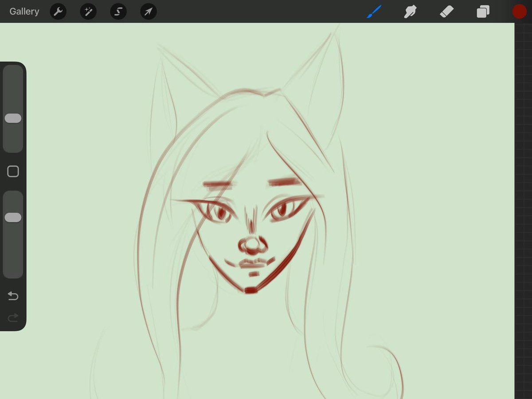Open the Gallery view

(24, 12)
